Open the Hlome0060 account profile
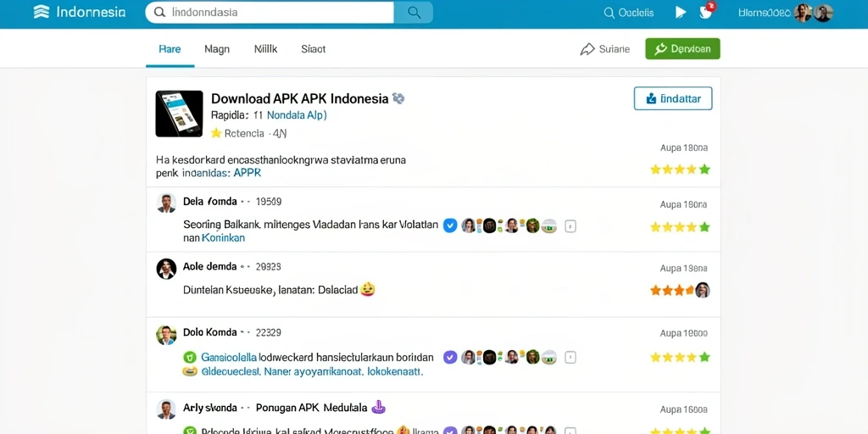 [x=764, y=13]
